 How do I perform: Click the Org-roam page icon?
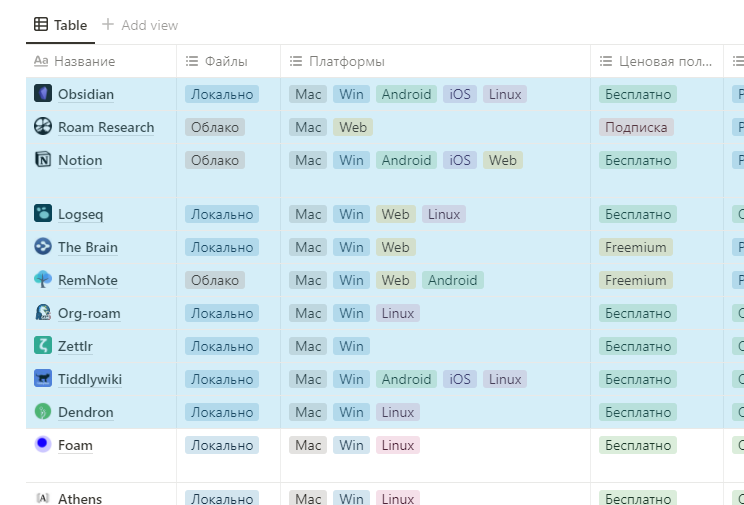tap(43, 312)
